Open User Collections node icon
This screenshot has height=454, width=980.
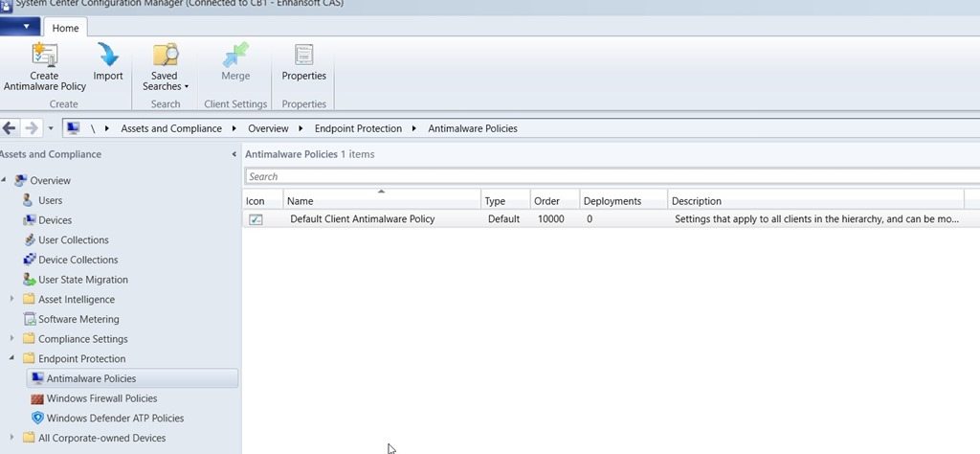click(x=30, y=240)
